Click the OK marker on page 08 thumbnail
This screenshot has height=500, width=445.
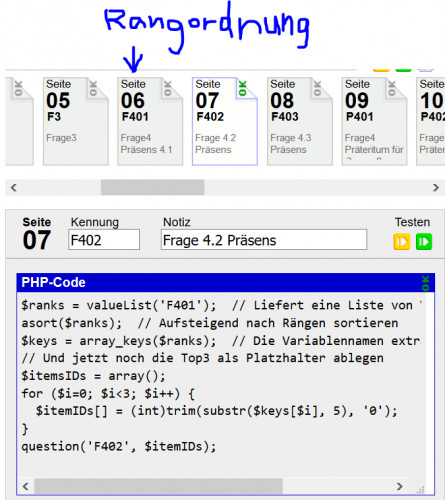[x=317, y=88]
